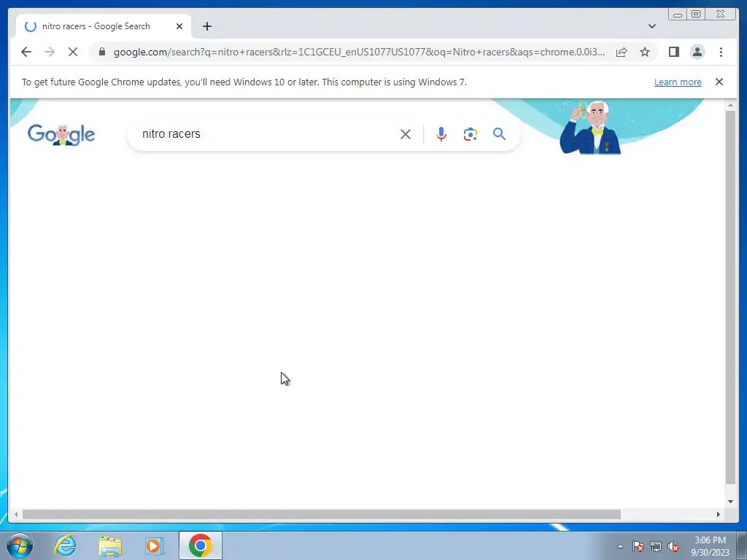Close the nitro racers tab
The height and width of the screenshot is (560, 747).
click(179, 26)
